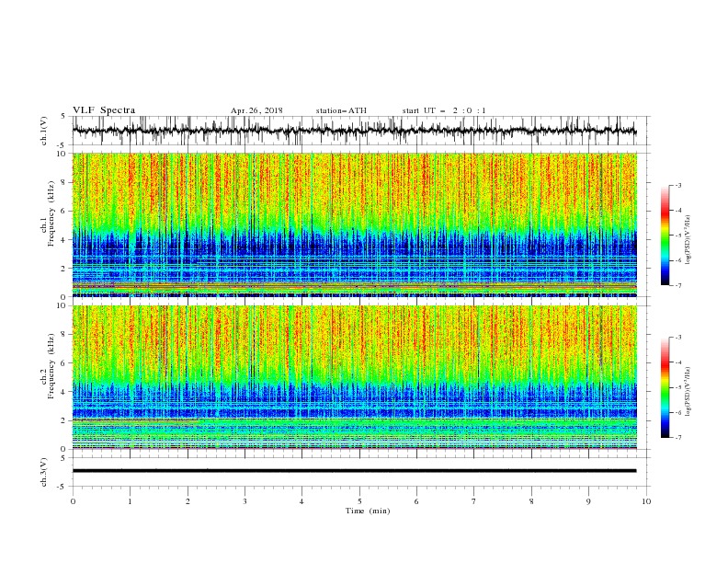Click the time axis tick label "4"
This screenshot has width=728, height=563.
[301, 501]
